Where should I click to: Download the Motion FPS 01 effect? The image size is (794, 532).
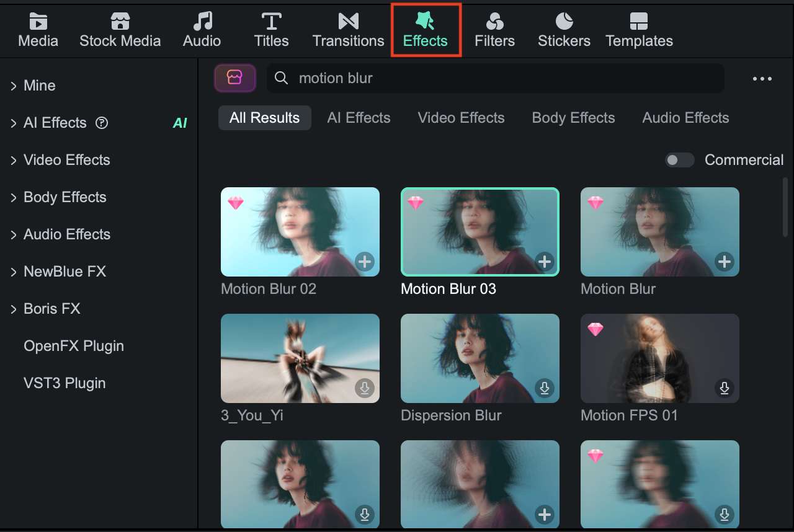(725, 388)
